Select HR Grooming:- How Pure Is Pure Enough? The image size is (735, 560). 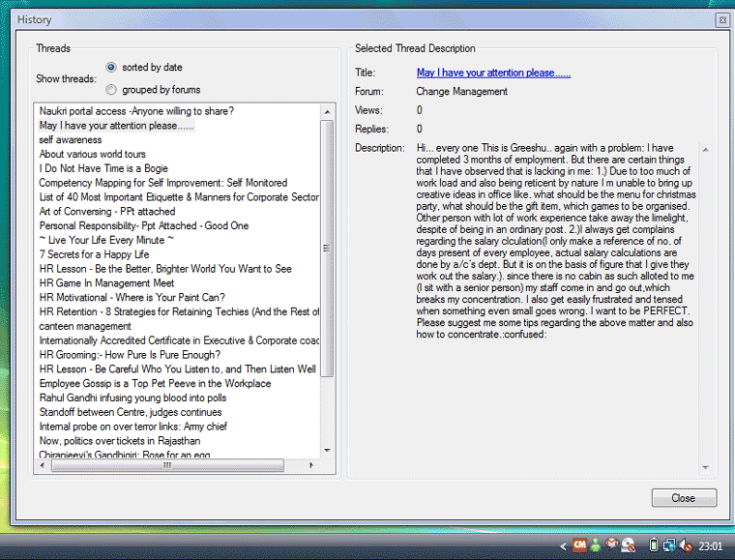tap(130, 355)
